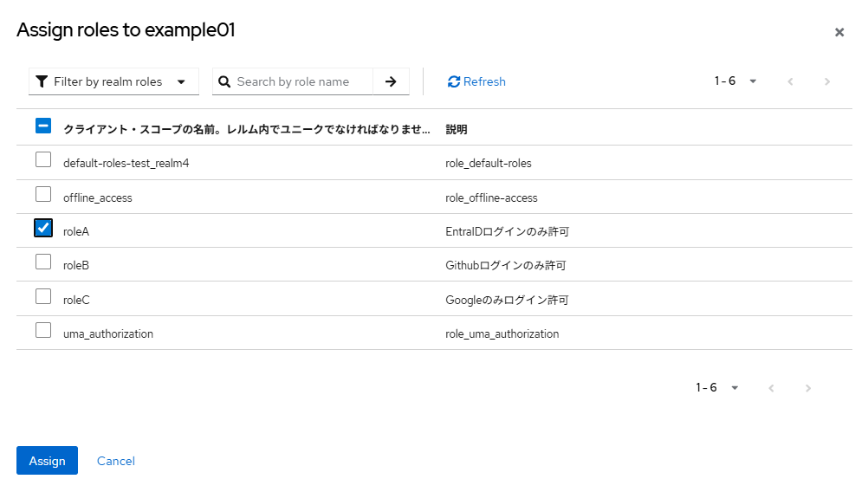Go to previous page in top pagination
868x492 pixels.
click(x=790, y=82)
